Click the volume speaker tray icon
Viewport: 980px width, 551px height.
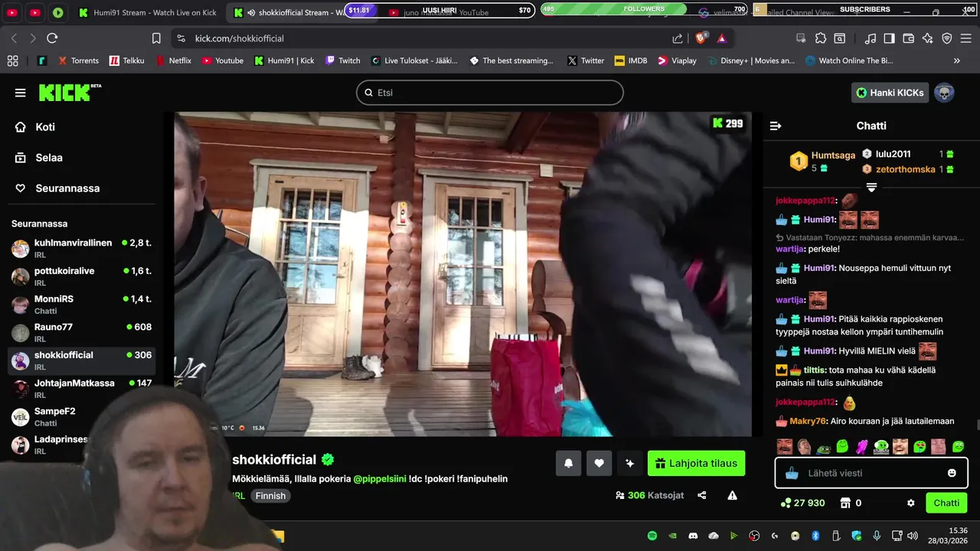tap(912, 536)
